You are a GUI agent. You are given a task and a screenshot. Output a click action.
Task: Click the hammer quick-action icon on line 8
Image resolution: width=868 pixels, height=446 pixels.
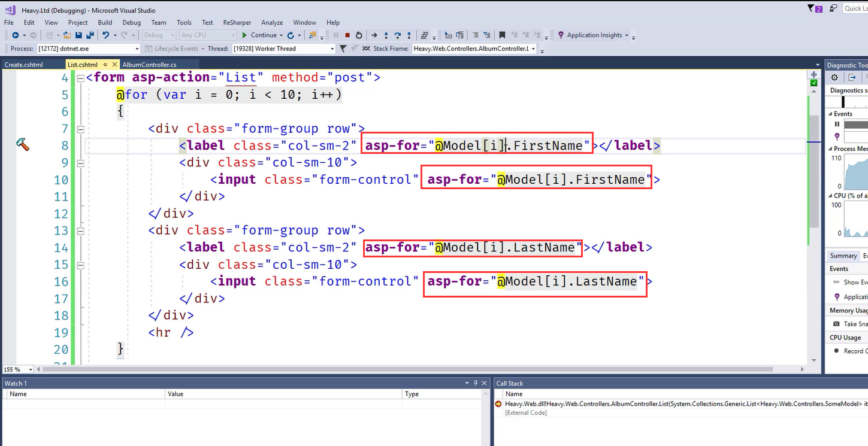point(23,144)
